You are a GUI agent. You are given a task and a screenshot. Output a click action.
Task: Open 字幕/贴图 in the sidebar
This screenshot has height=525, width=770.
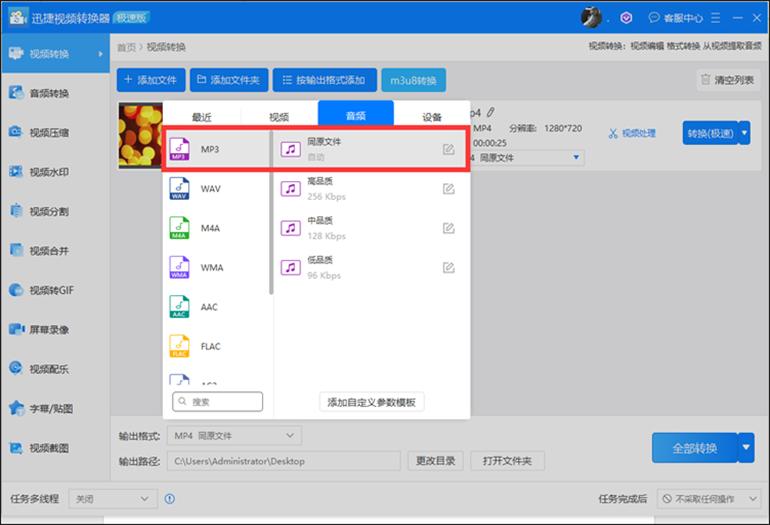55,408
